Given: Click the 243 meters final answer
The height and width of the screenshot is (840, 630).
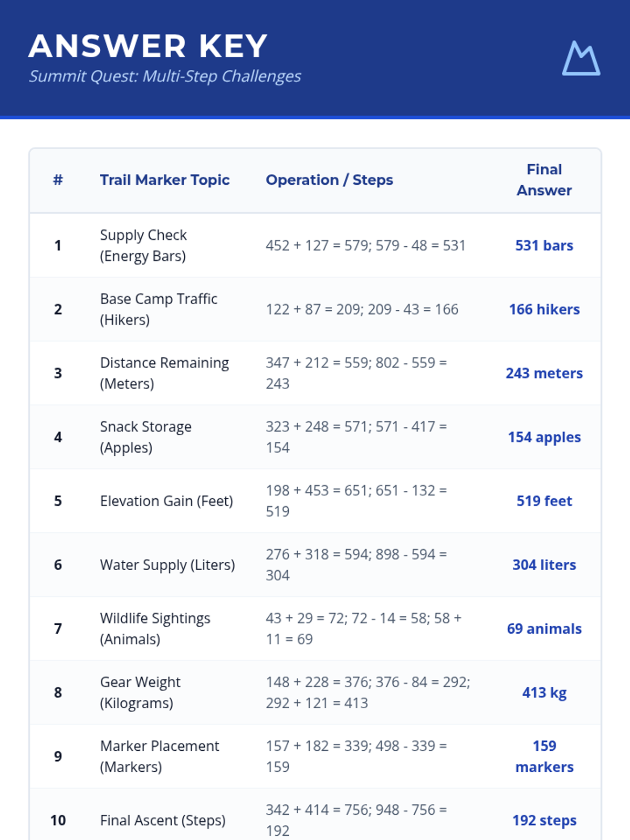Looking at the screenshot, I should coord(544,373).
